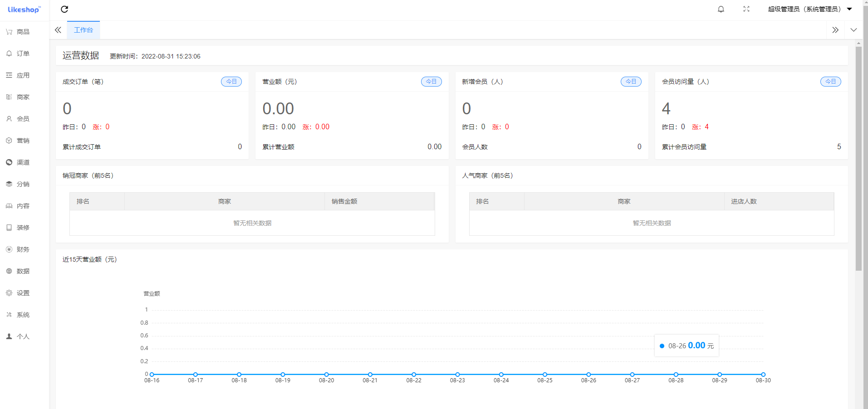The height and width of the screenshot is (409, 868).
Task: Click 今日 badge on 会员访问量 card
Action: [831, 82]
